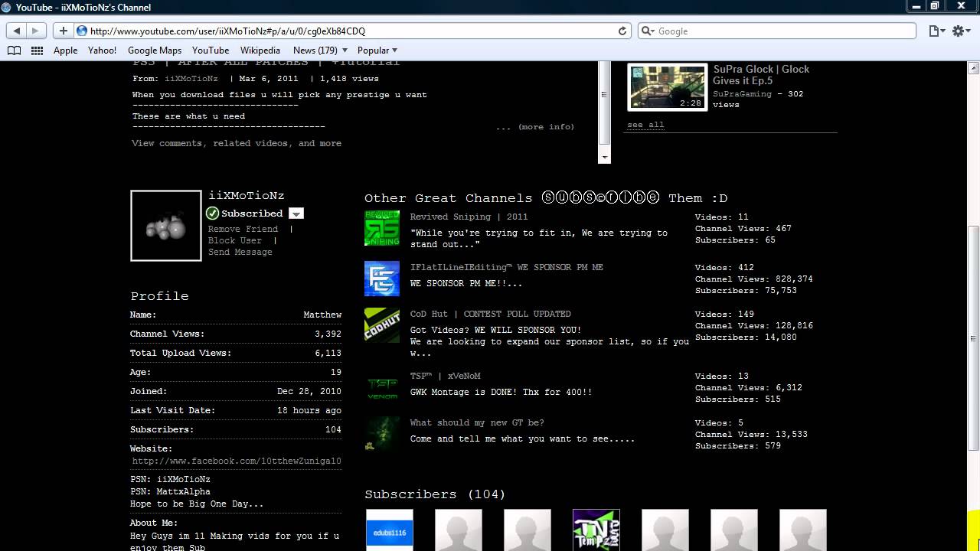Open the 'IFlatILineIEditing WE SPONSOR PM ME' title
Image resolution: width=980 pixels, height=551 pixels.
(x=506, y=268)
